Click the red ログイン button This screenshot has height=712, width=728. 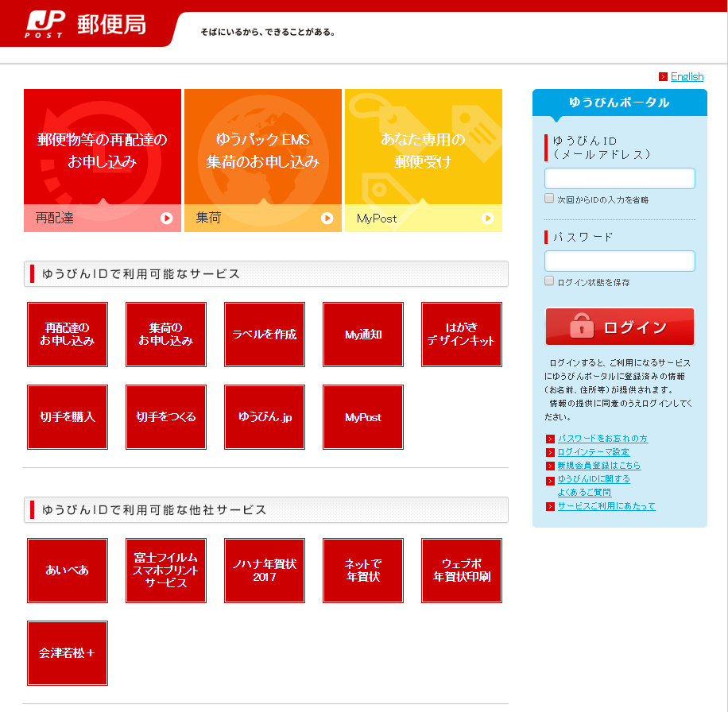(619, 327)
